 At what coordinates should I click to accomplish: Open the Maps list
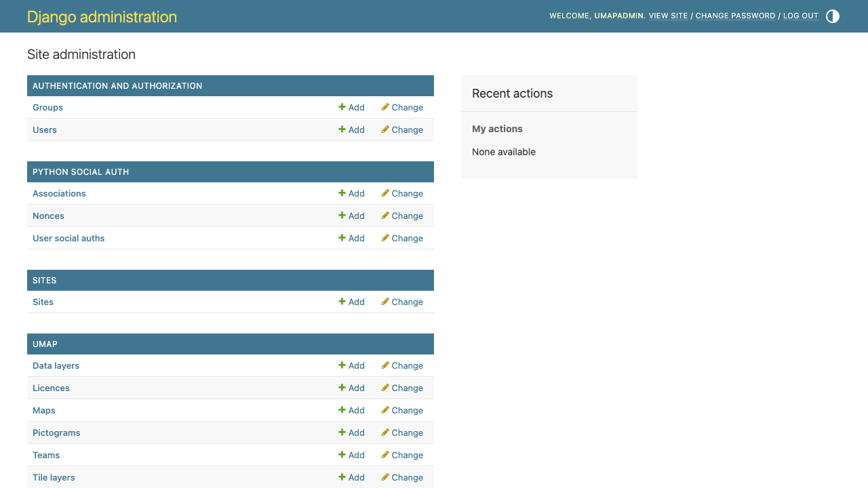pos(44,410)
